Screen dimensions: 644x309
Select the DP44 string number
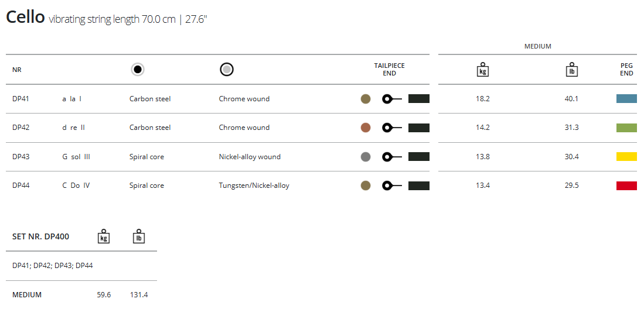pyautogui.click(x=21, y=186)
